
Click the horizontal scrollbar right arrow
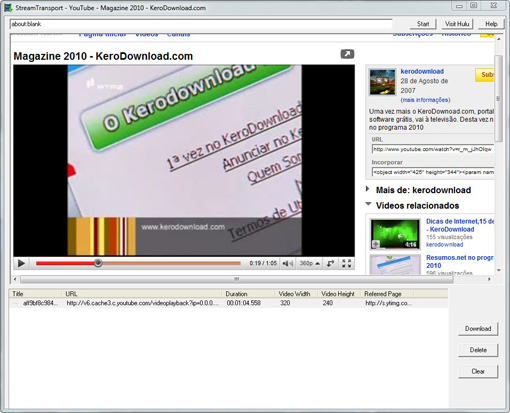tap(489, 279)
